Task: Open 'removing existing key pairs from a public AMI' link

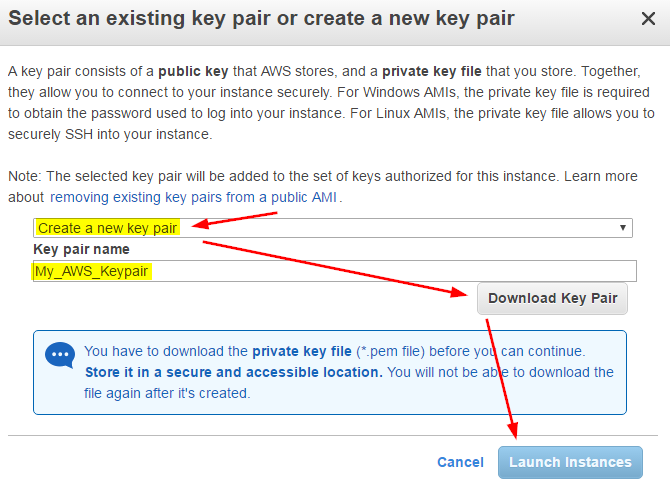Action: point(194,197)
